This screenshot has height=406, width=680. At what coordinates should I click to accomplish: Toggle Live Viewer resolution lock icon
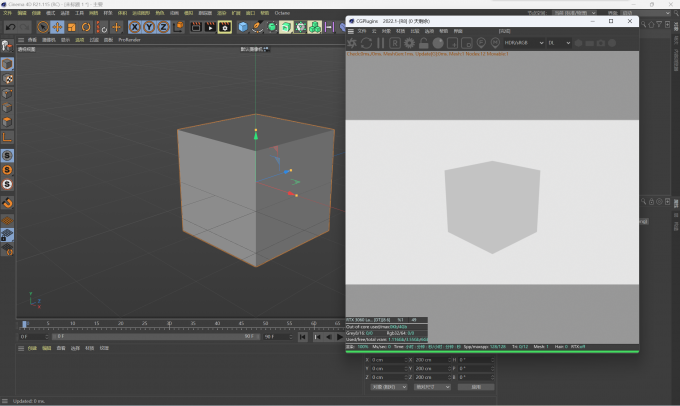423,43
